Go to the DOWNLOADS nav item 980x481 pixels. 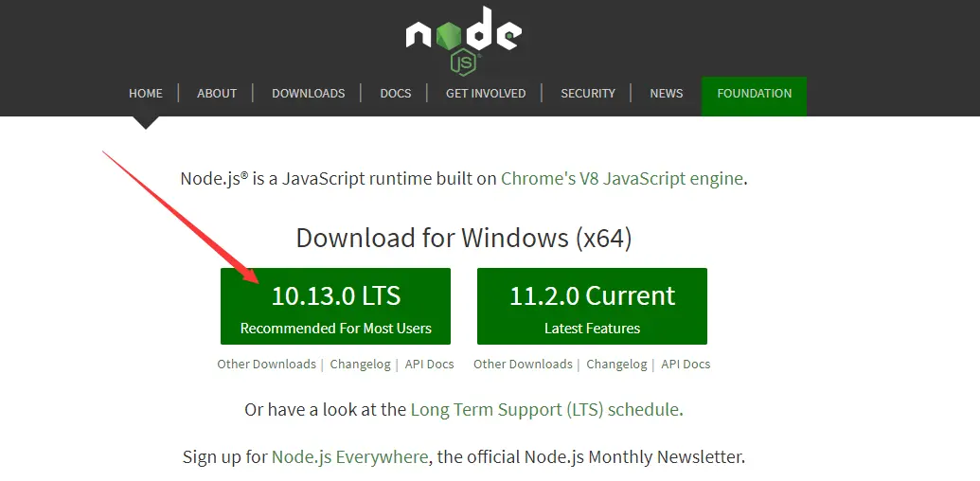pyautogui.click(x=308, y=94)
